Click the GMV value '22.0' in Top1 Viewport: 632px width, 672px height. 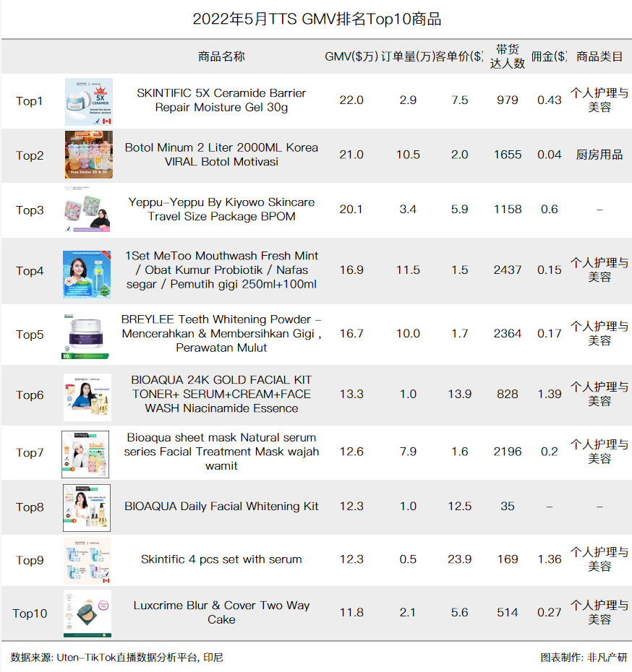pyautogui.click(x=351, y=100)
